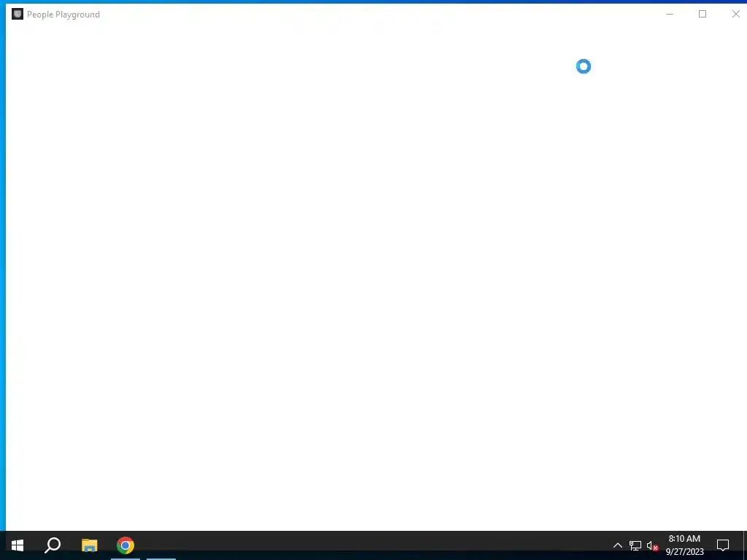Maximize the People Playground window
This screenshot has width=747, height=560.
703,15
